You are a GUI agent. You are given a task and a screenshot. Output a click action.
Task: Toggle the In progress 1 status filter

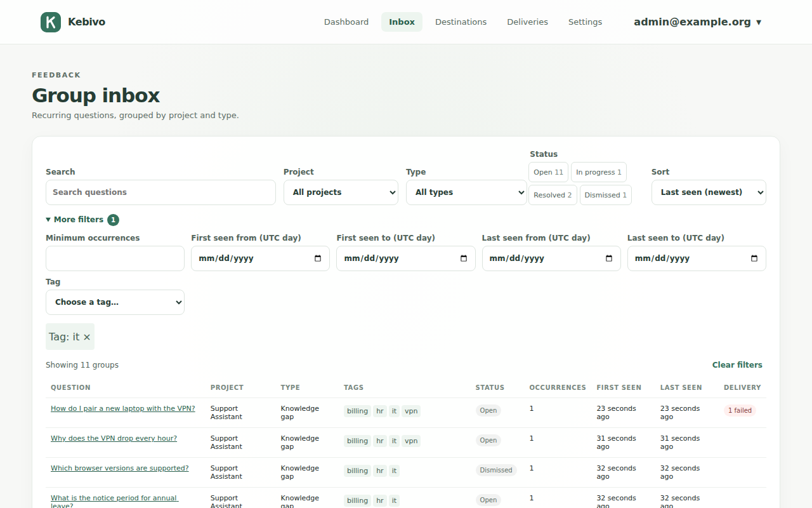coord(599,172)
